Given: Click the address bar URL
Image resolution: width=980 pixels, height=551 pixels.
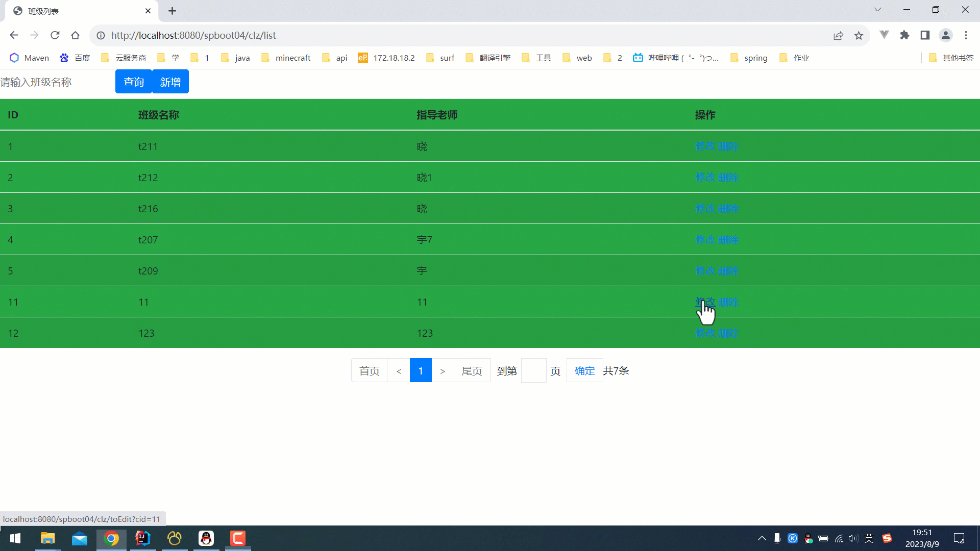Looking at the screenshot, I should [193, 35].
